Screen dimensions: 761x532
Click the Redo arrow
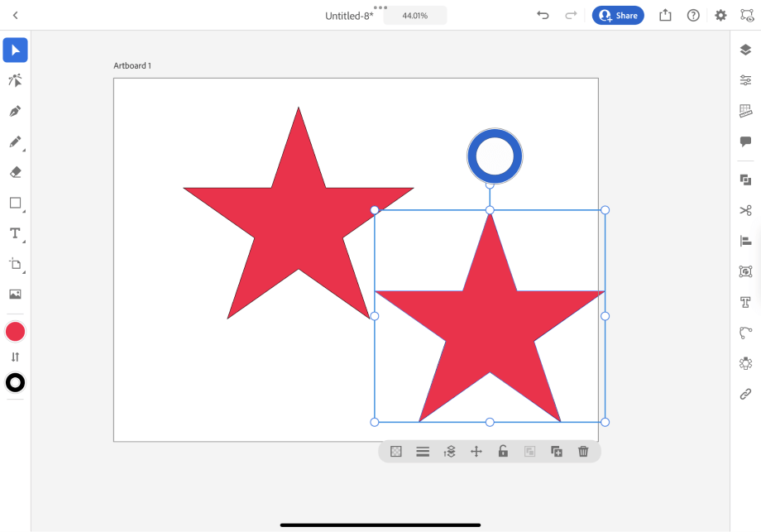tap(571, 15)
